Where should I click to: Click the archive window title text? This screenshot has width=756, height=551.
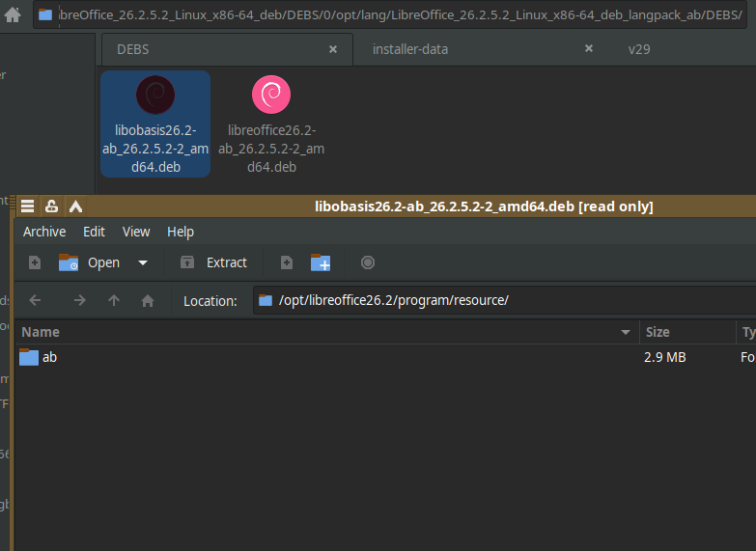(x=484, y=207)
